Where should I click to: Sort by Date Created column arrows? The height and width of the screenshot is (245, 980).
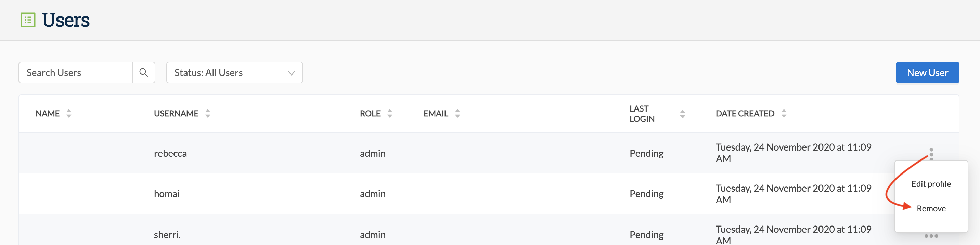[x=784, y=113]
